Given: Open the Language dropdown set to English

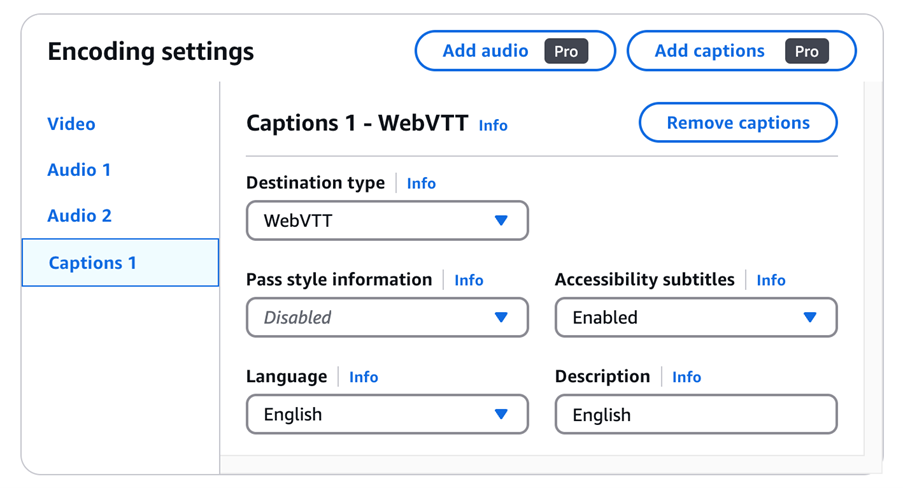Looking at the screenshot, I should coord(387,415).
